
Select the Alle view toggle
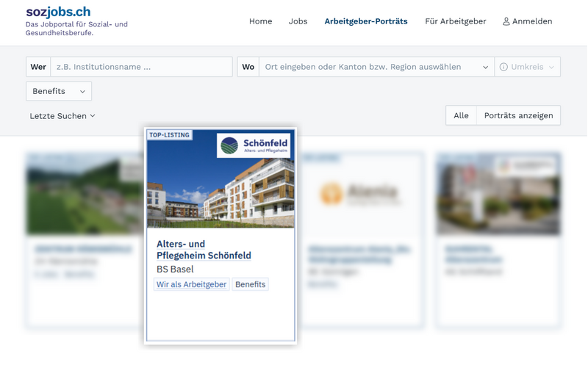coord(461,115)
